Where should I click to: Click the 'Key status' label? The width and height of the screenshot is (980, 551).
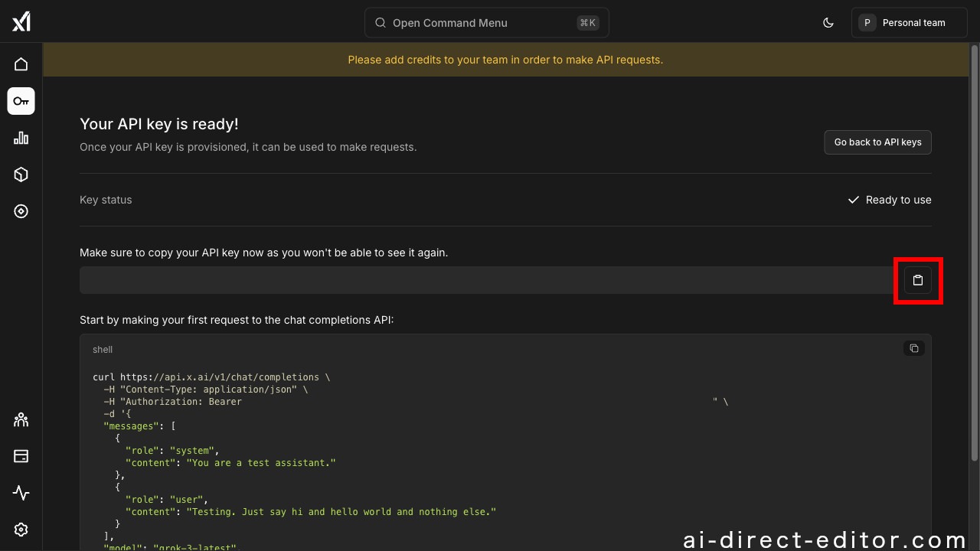click(x=106, y=200)
